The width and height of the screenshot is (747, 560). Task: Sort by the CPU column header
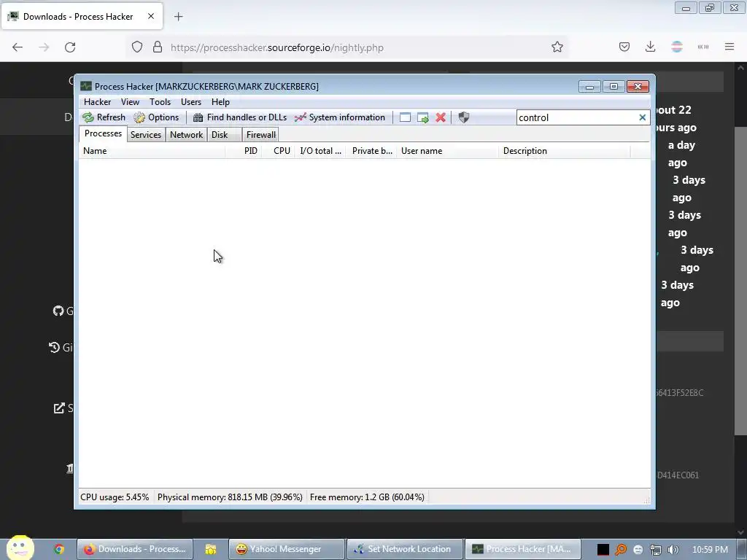(278, 151)
